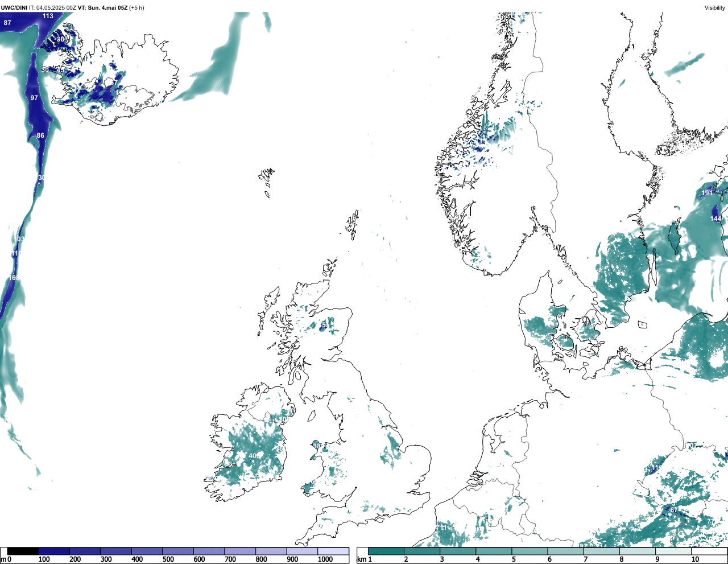Click the 1000 tick on the meter scale
The image size is (728, 564).
325,559
